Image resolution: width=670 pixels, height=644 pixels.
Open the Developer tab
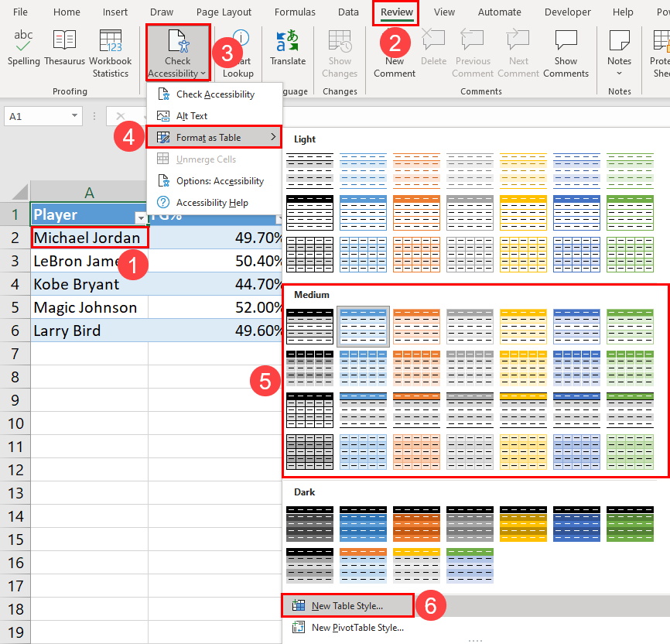click(567, 12)
